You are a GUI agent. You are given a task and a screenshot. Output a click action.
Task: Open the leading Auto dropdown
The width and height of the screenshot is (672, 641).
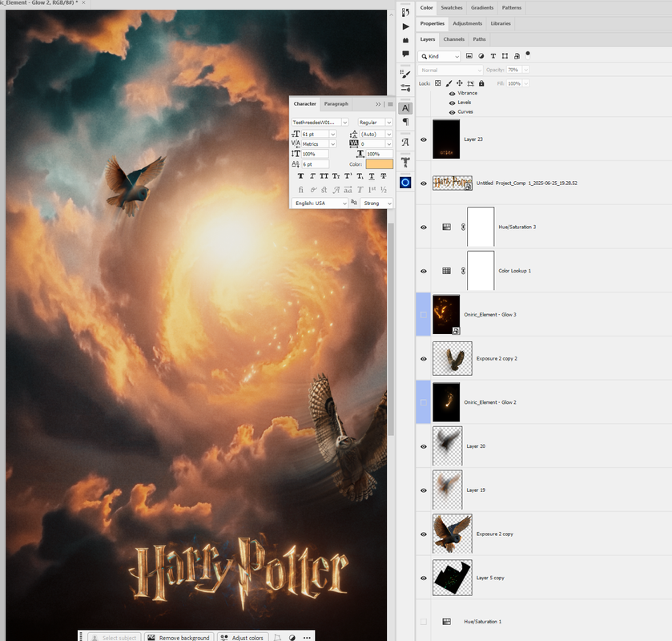point(388,134)
